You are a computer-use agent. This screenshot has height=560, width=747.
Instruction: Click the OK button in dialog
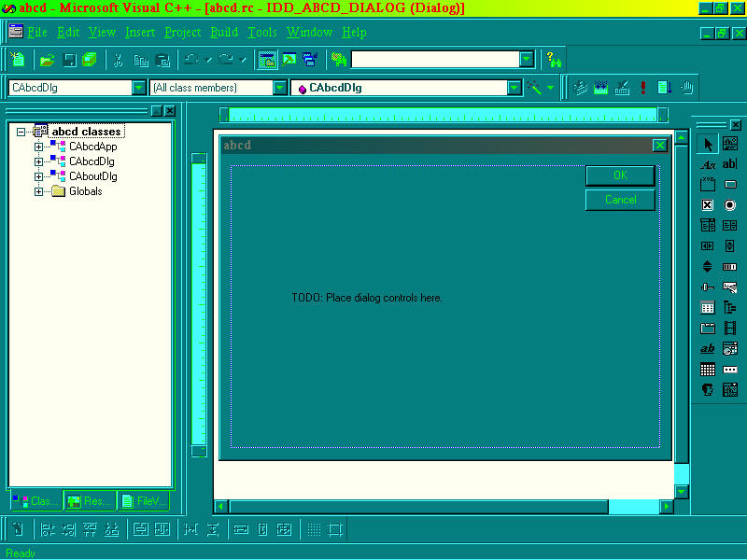point(620,175)
